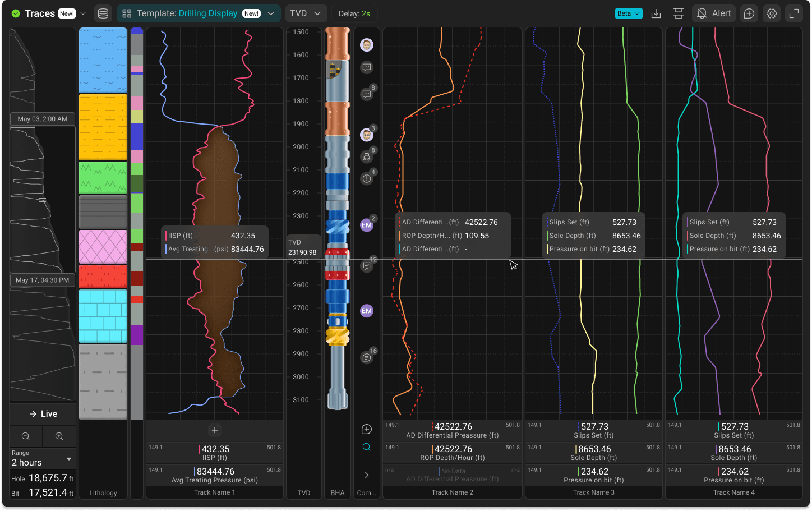Click the timeline overview handle
The image size is (812, 511).
coord(43,200)
